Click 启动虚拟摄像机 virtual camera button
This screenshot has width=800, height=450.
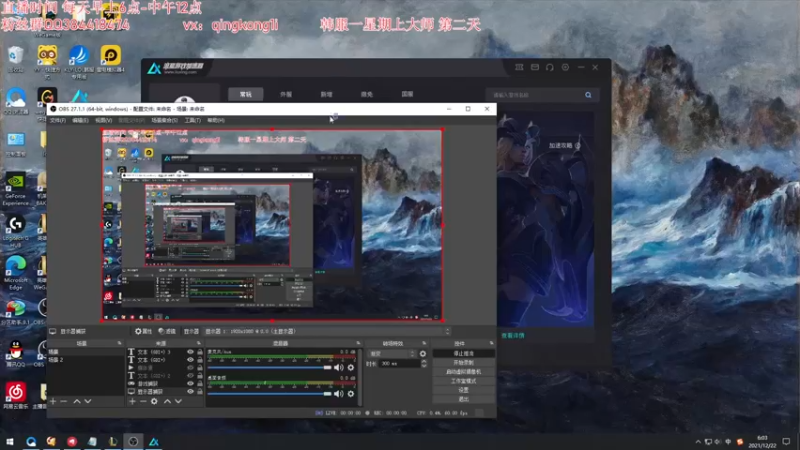[463, 371]
